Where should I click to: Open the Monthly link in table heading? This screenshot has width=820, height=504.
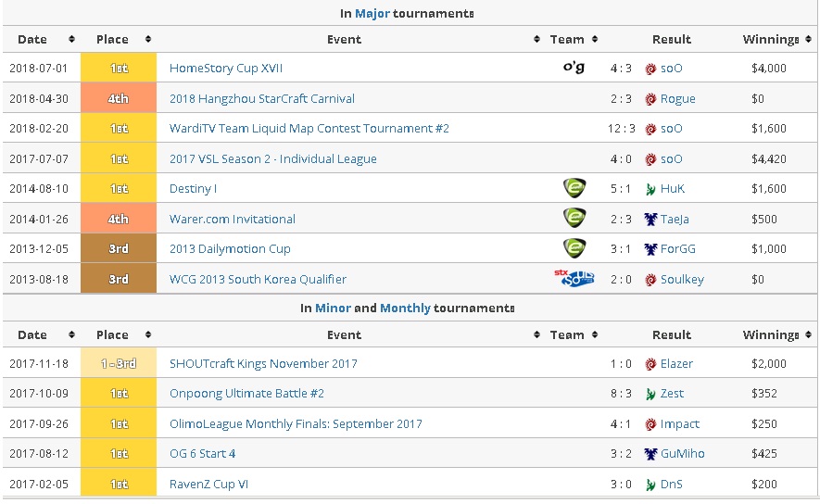405,309
